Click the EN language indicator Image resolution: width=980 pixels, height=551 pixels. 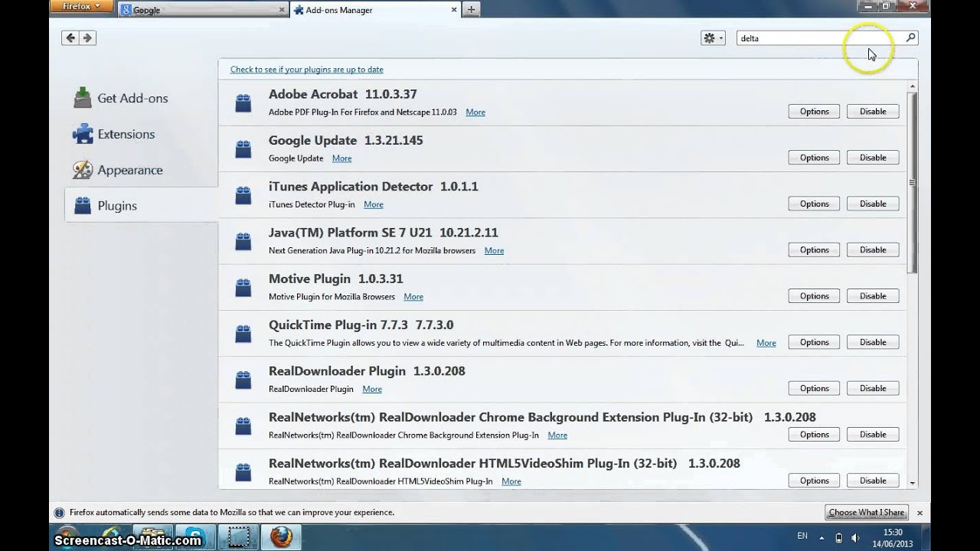802,536
